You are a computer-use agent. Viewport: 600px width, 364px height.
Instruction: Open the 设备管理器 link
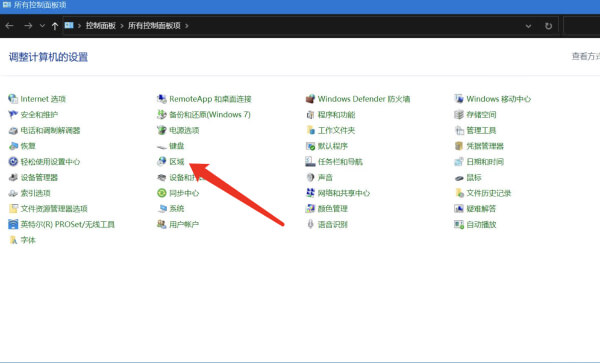39,177
